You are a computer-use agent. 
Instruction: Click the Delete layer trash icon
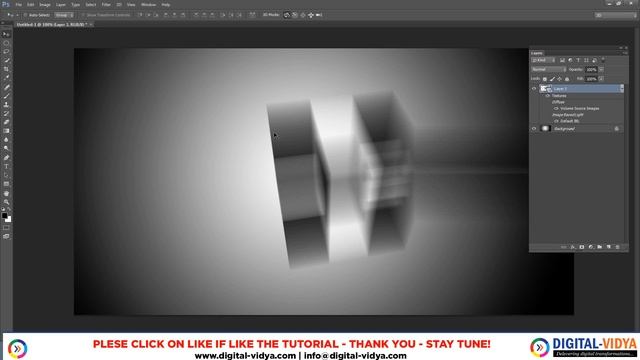pos(618,247)
